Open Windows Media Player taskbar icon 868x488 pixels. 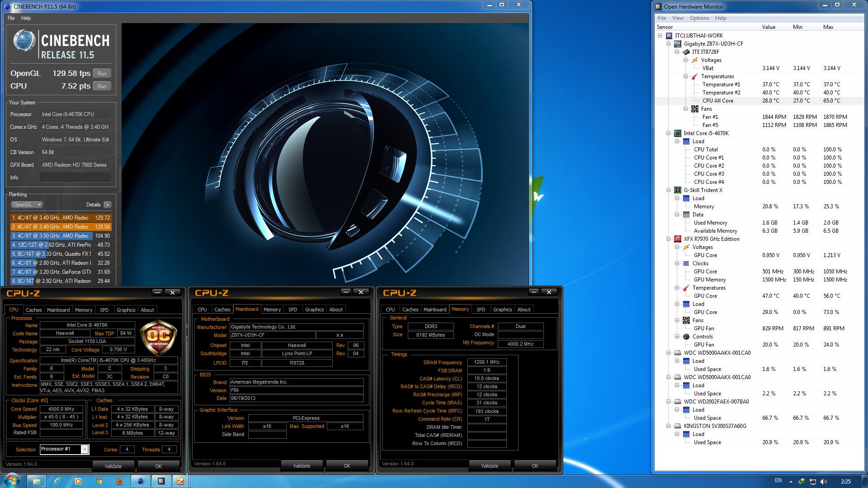[78, 481]
